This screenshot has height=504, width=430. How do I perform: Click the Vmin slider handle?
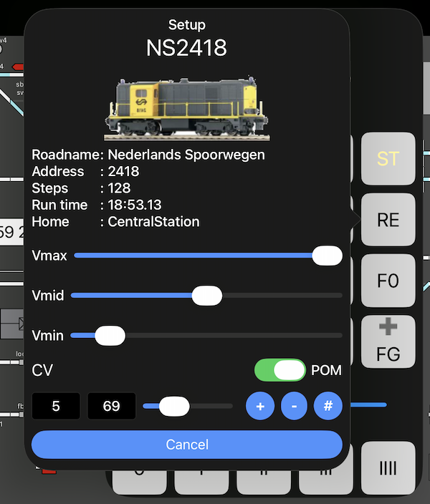pyautogui.click(x=110, y=335)
